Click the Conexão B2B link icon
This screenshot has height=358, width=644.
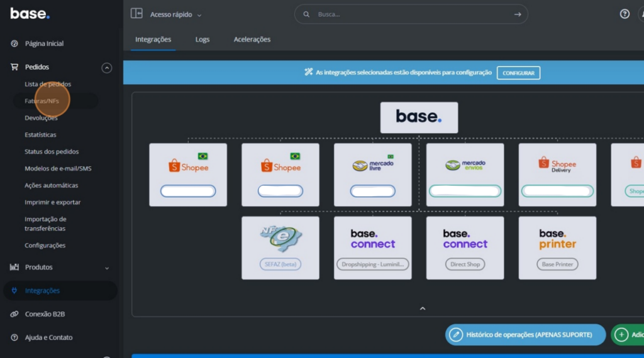click(x=14, y=313)
